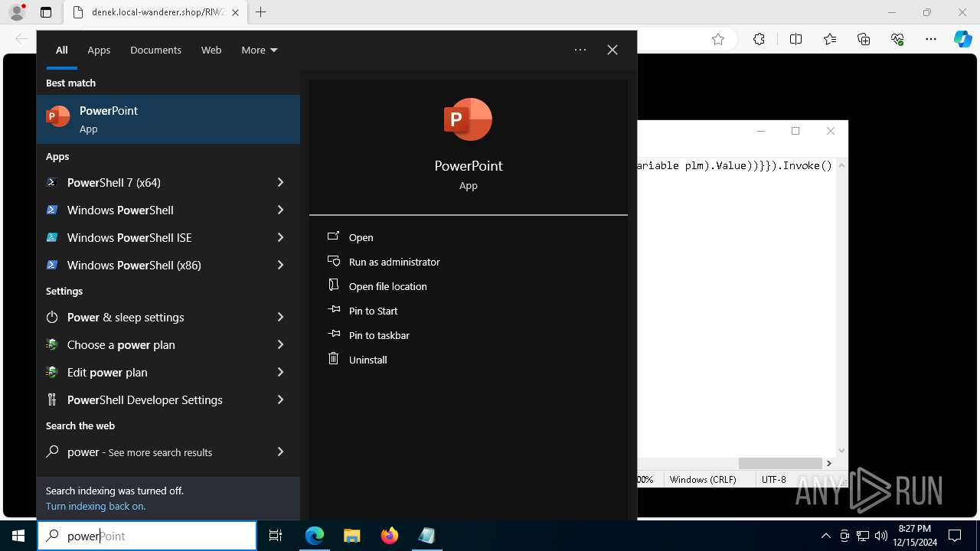Switch to the All search tab
980x551 pixels.
(x=62, y=50)
